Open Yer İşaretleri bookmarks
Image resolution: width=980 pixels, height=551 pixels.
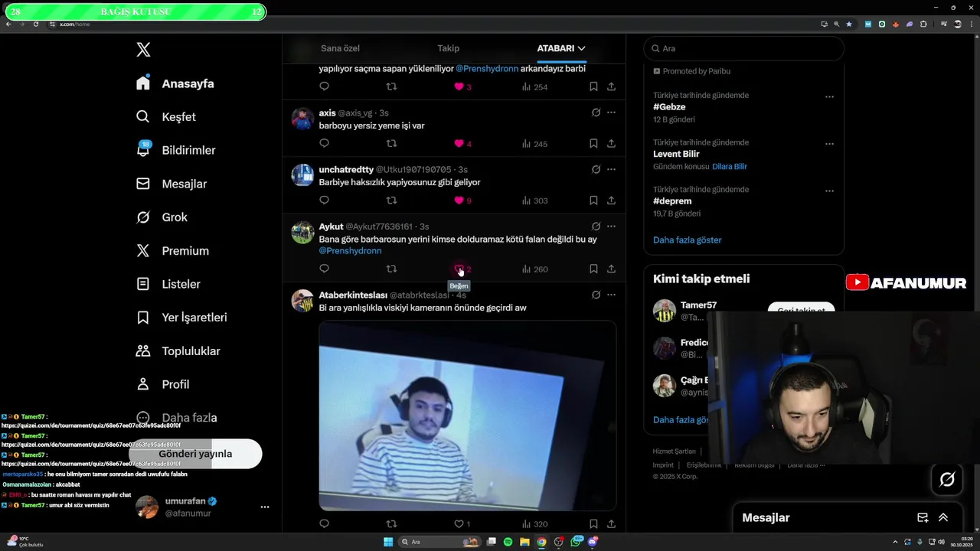181,318
